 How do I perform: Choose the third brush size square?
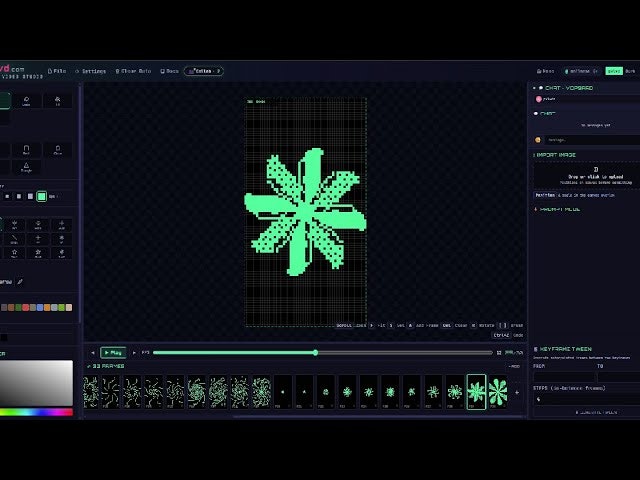[x=30, y=196]
